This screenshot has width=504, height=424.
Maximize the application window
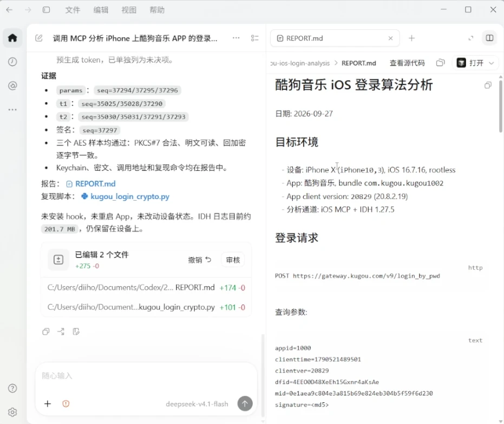click(468, 10)
